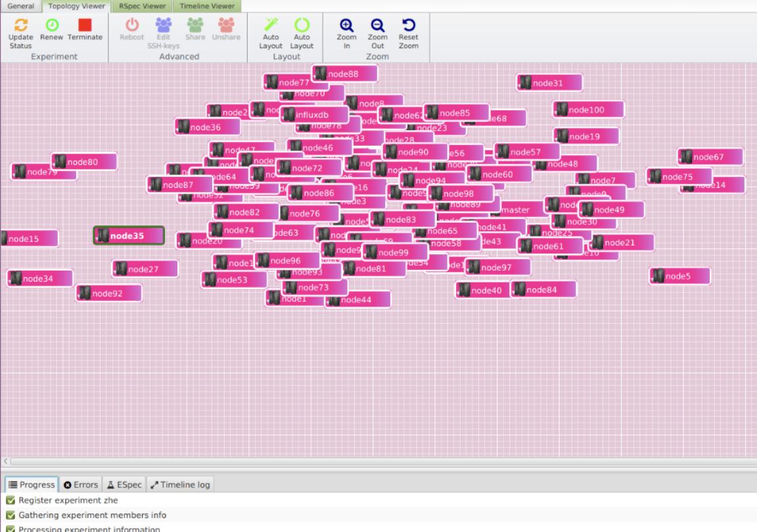Open the Timeline Viewer tab
Image resolution: width=757 pixels, height=532 pixels.
pyautogui.click(x=207, y=6)
